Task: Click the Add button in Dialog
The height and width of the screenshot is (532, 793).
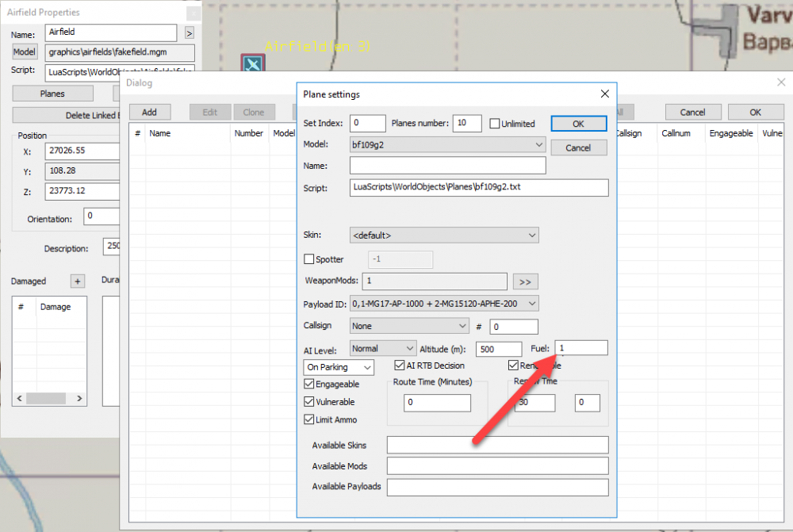Action: [x=149, y=112]
